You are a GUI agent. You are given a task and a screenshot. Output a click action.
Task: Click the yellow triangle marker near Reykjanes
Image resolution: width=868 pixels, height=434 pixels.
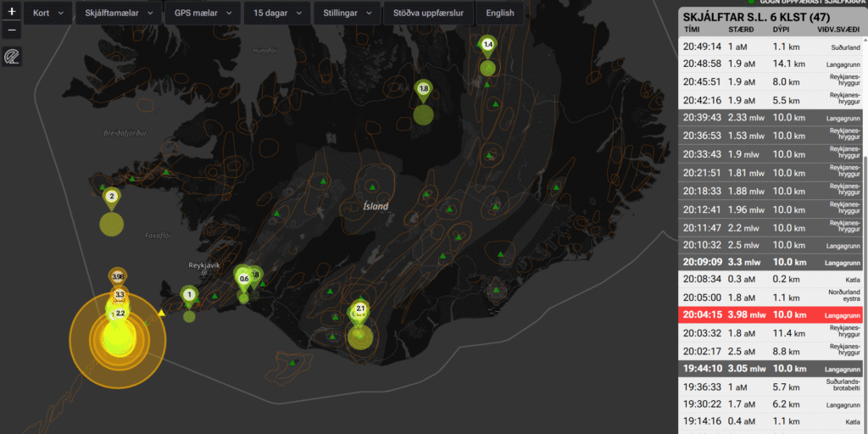click(161, 314)
